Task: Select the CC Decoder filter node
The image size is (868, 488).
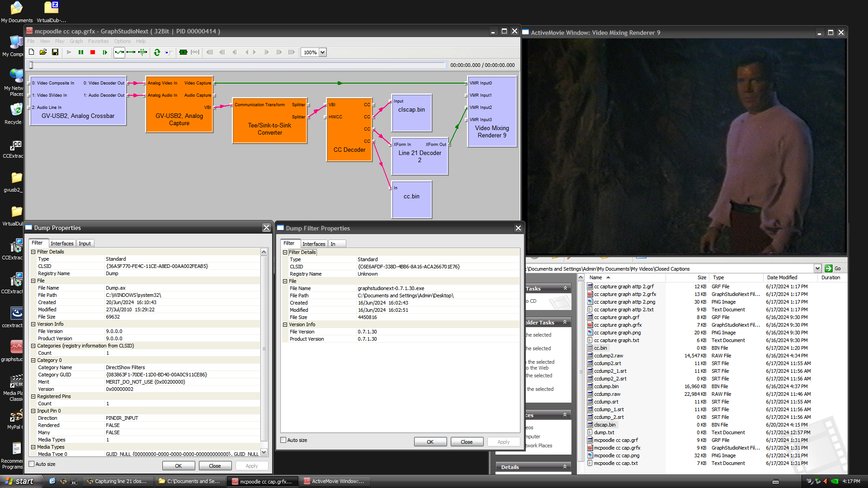Action: [x=349, y=130]
